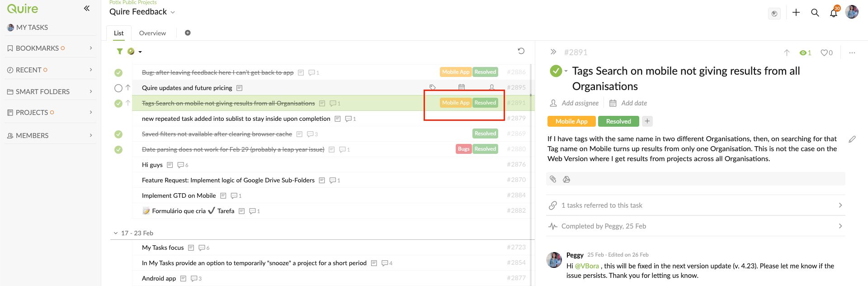
Task: Collapse the 17 - 23 Feb group
Action: pos(116,233)
